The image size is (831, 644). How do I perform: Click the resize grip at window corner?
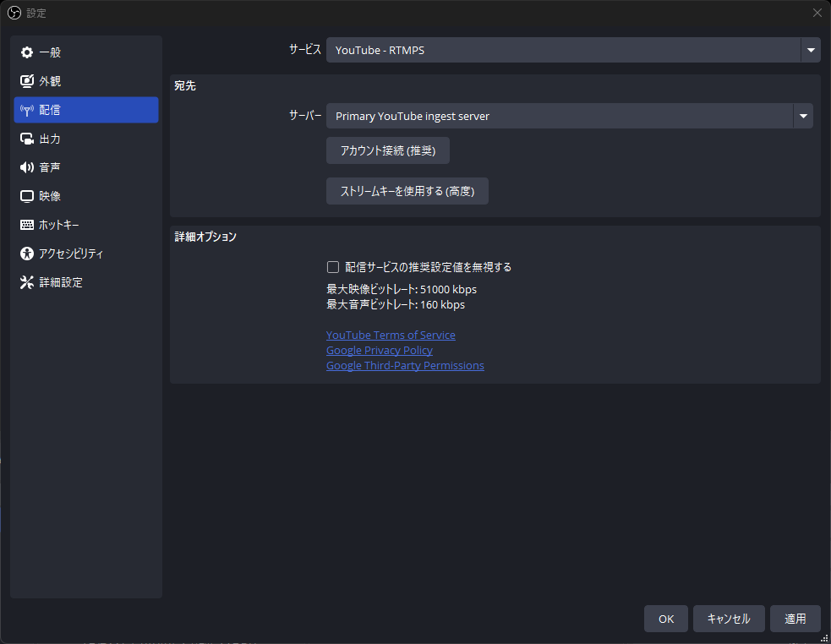824,637
